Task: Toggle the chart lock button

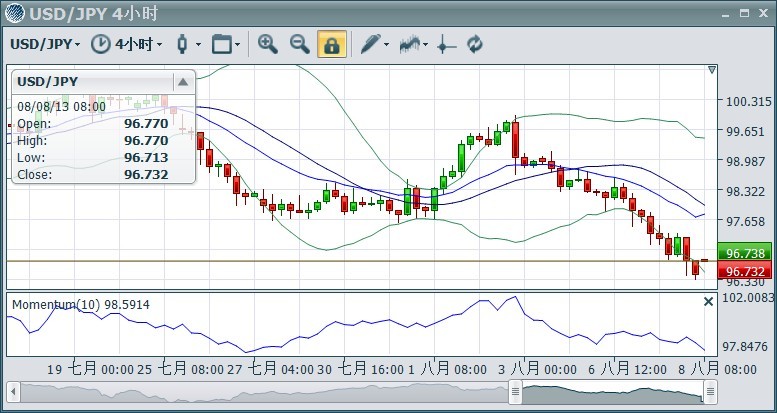Action: click(x=332, y=44)
